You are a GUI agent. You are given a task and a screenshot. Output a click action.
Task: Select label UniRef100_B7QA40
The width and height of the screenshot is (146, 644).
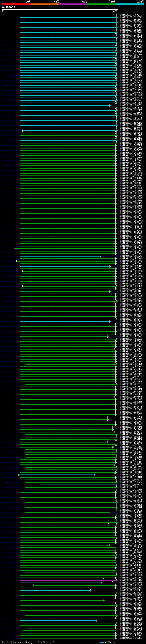pos(131,306)
